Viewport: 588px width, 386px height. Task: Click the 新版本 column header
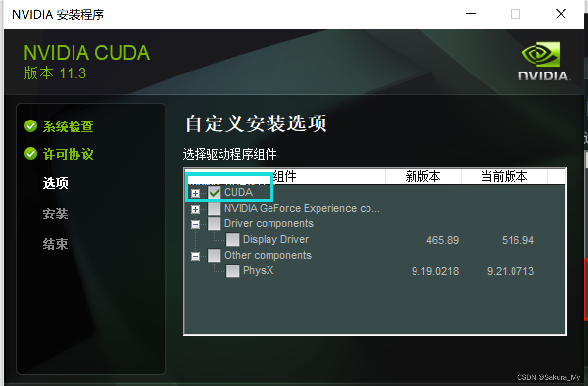(x=423, y=176)
